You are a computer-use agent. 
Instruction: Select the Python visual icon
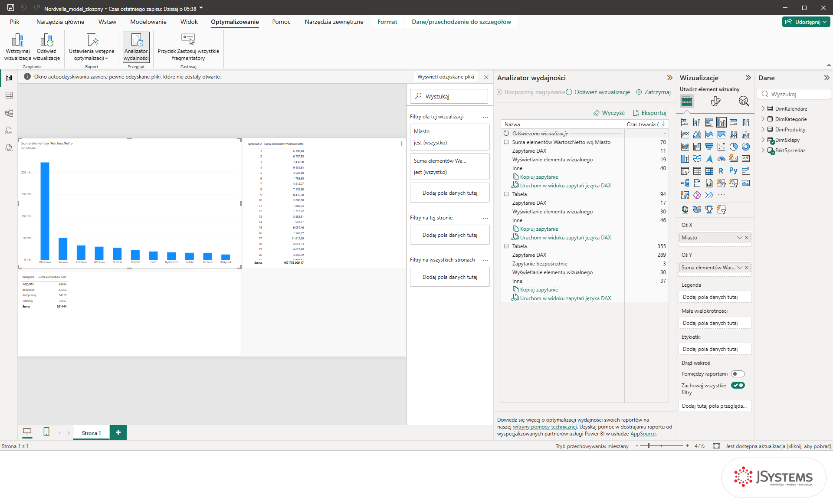tap(734, 171)
